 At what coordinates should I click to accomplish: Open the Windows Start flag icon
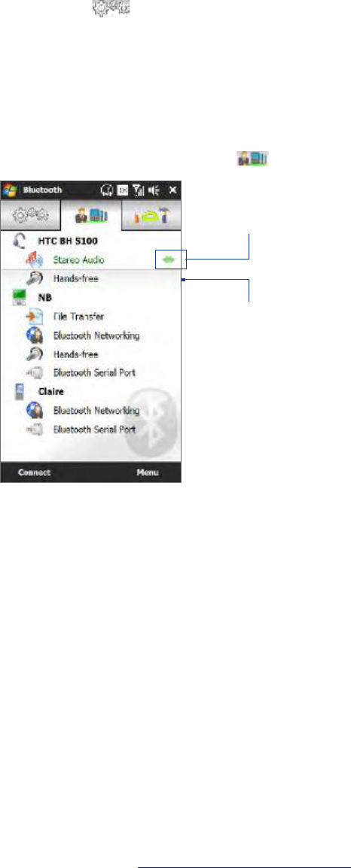(10, 190)
